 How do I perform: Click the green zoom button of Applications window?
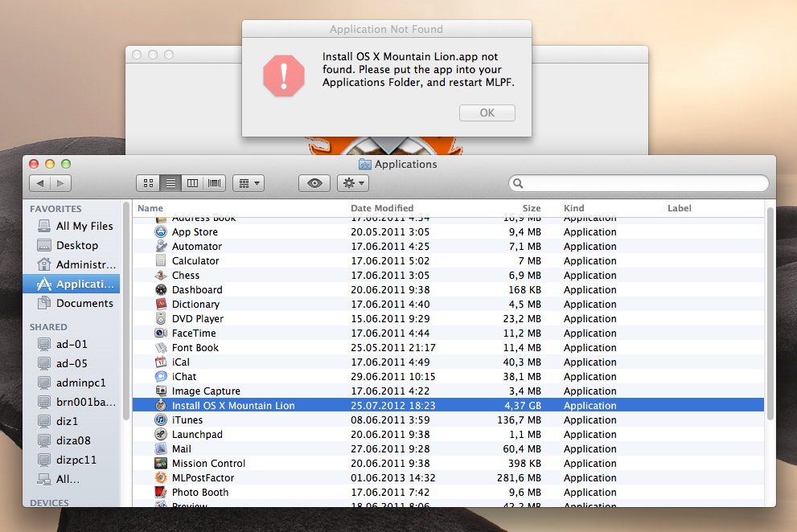[x=66, y=164]
